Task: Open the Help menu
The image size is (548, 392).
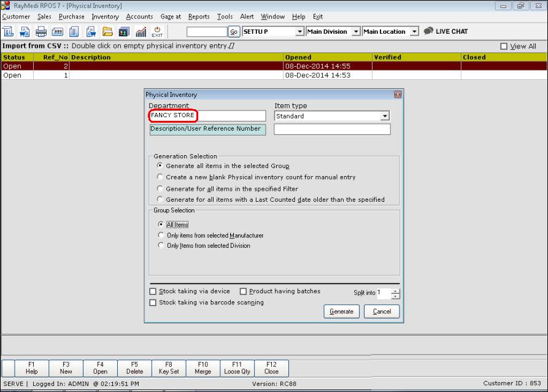Action: point(298,17)
